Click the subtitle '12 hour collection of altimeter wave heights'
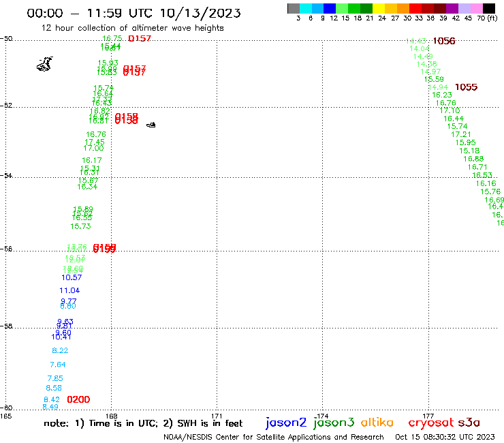The height and width of the screenshot is (443, 504). (132, 28)
